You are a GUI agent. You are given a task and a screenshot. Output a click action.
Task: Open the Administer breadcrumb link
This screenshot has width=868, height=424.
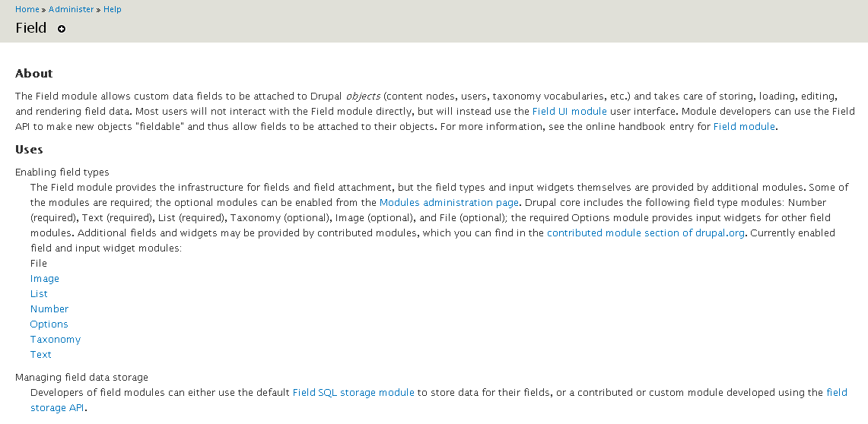71,9
